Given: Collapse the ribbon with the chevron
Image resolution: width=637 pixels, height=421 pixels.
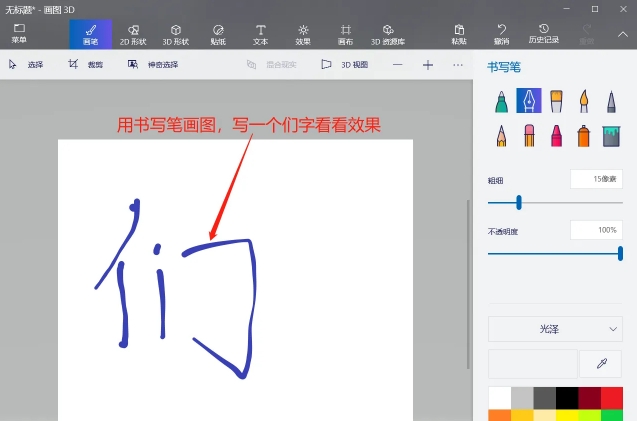Looking at the screenshot, I should pos(623,35).
